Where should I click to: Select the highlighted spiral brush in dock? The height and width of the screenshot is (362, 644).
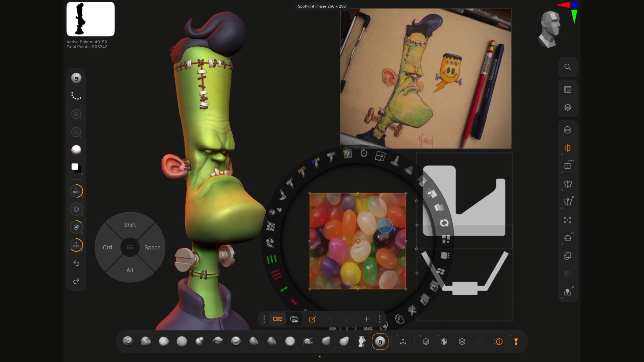coord(380,342)
